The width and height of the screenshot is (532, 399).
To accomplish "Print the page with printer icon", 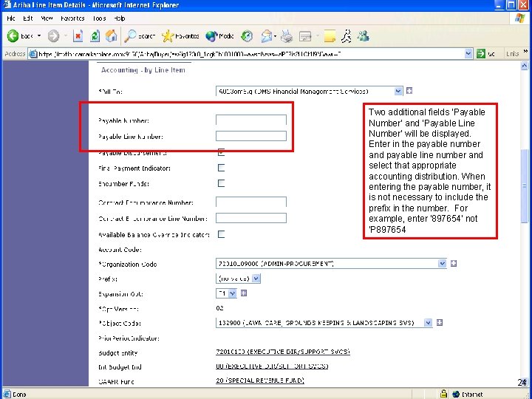I will pos(287,36).
